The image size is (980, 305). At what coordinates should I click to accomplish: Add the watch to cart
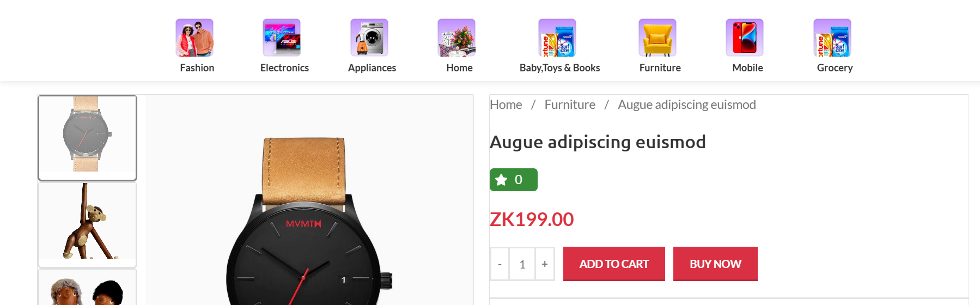[x=614, y=264]
